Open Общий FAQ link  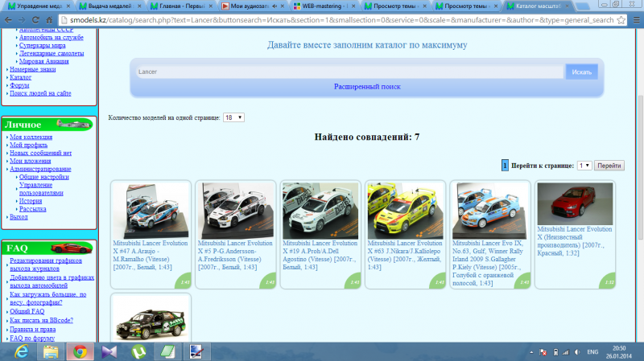27,311
